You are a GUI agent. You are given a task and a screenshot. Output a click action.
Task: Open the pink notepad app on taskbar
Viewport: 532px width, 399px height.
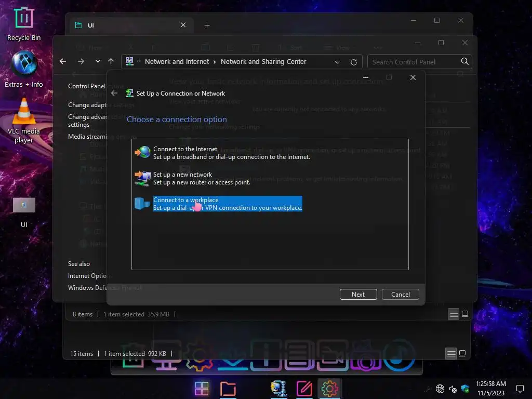[304, 389]
